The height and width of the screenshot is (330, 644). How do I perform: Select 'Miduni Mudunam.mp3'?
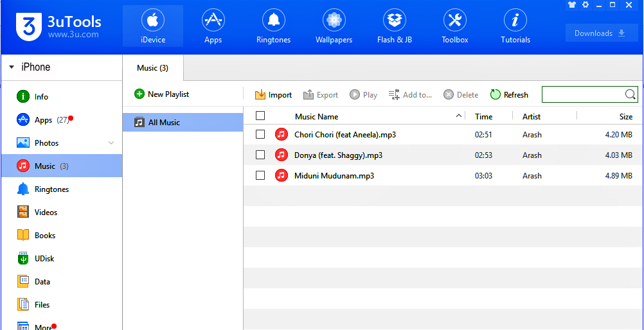(334, 176)
